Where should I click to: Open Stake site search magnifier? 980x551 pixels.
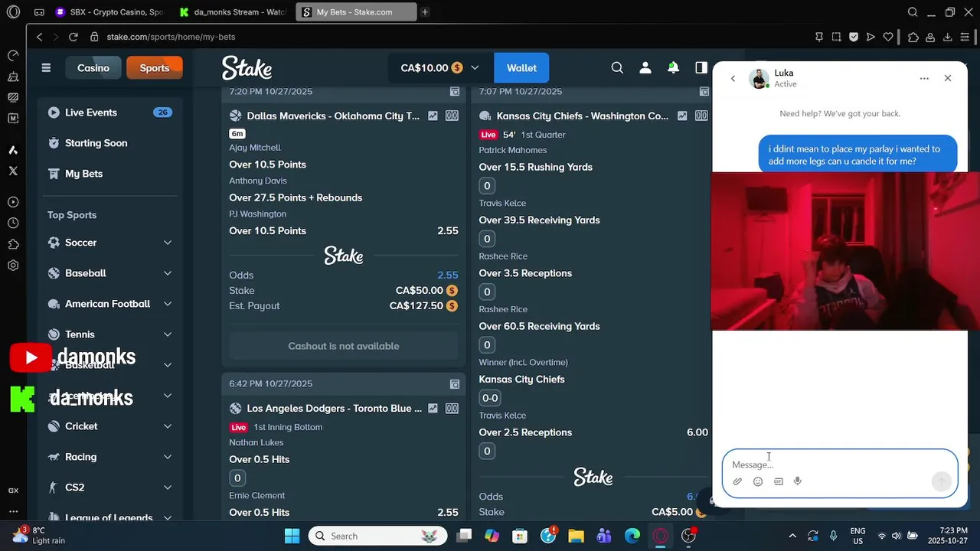click(617, 68)
